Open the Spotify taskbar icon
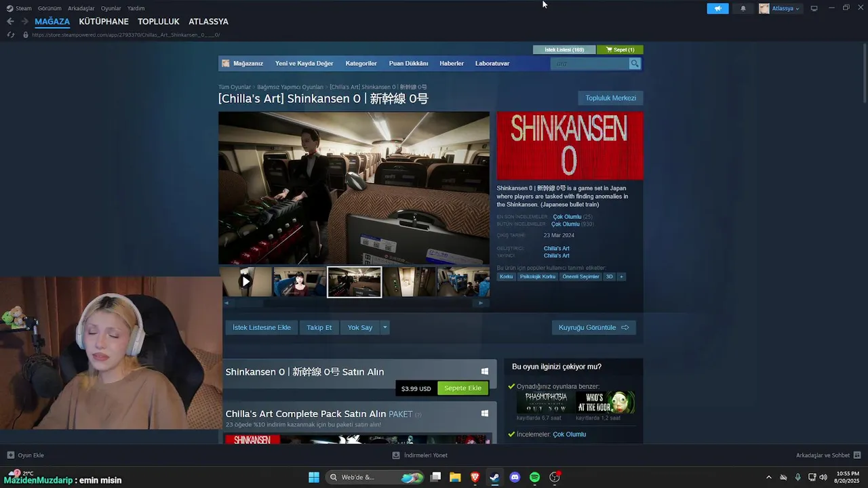 coord(534,477)
